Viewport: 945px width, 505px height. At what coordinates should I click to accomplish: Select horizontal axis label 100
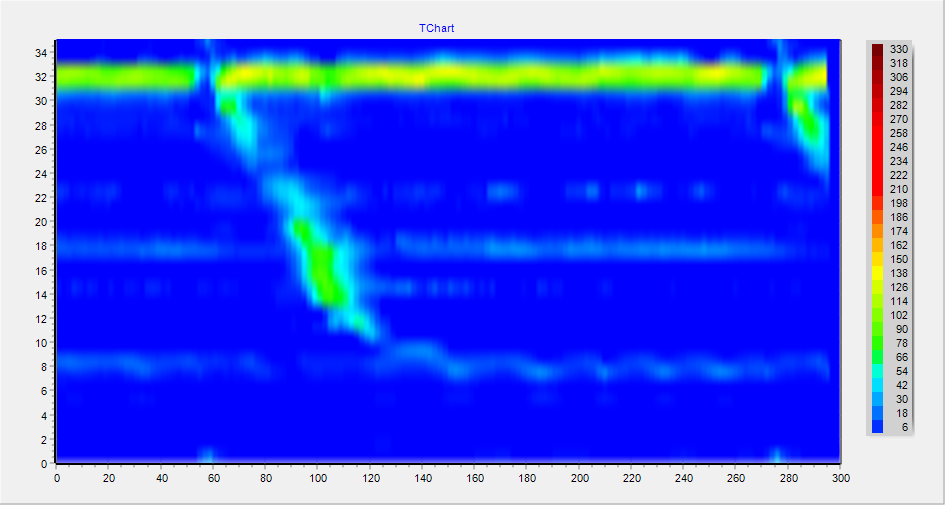point(317,478)
